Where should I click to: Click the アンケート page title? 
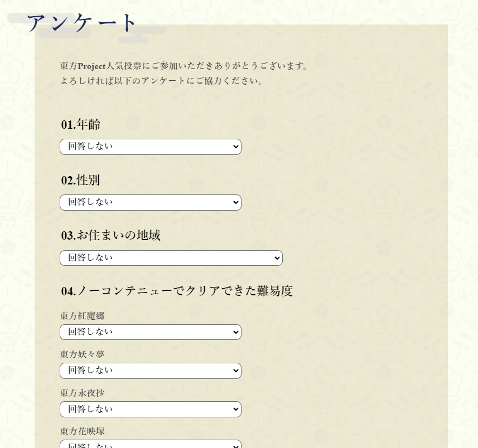[81, 23]
